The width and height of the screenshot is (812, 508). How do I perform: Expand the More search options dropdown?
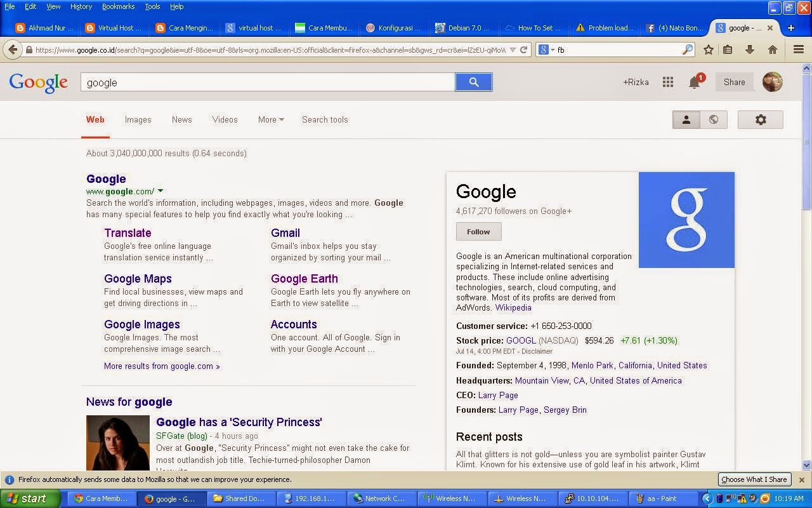coord(271,119)
